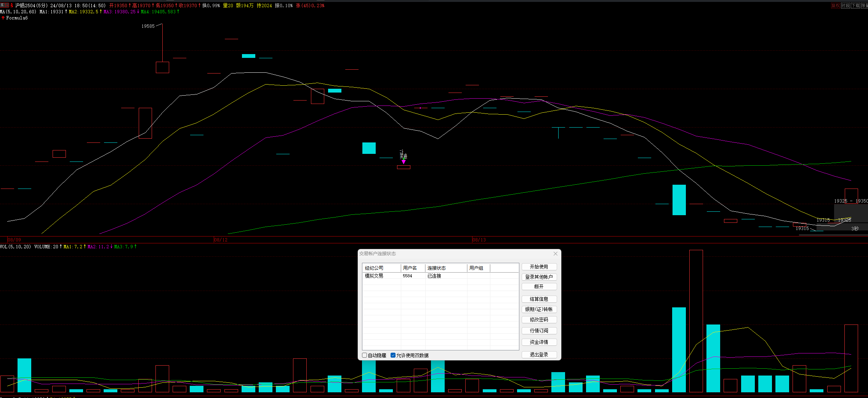The image size is (868, 398).
Task: Click the K chart type icon
Action: pos(2,5)
